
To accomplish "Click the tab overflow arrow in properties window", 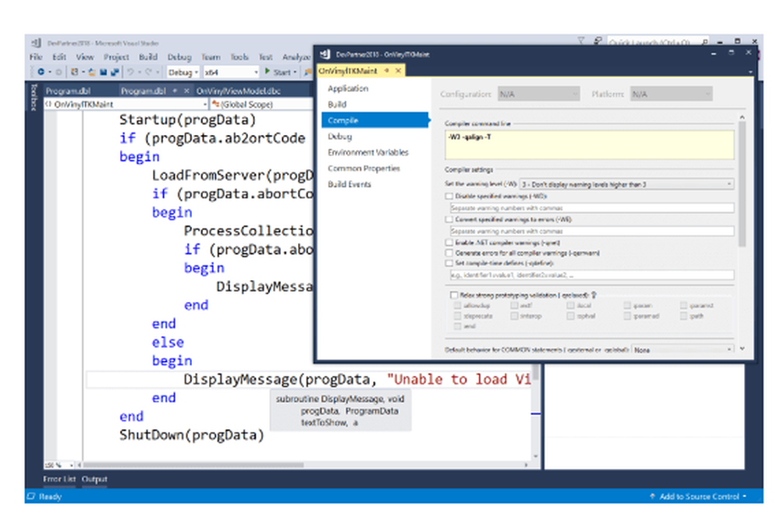I will tap(750, 73).
